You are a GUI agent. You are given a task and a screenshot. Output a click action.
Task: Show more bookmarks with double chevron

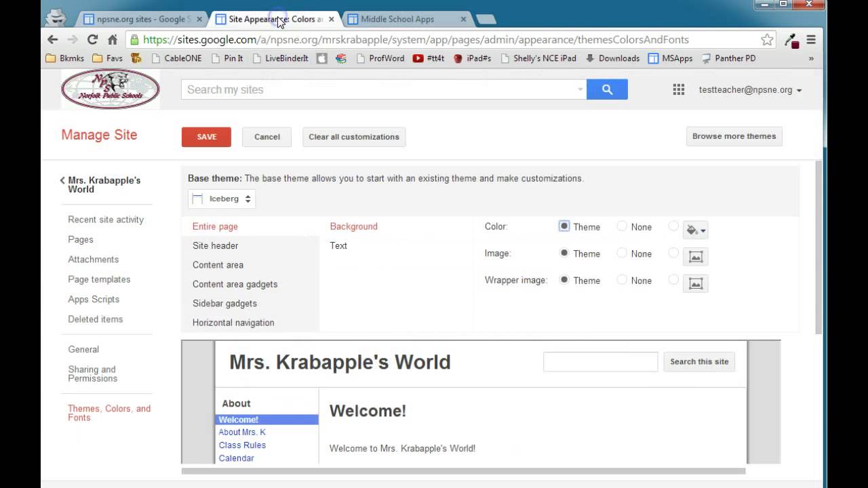[811, 58]
